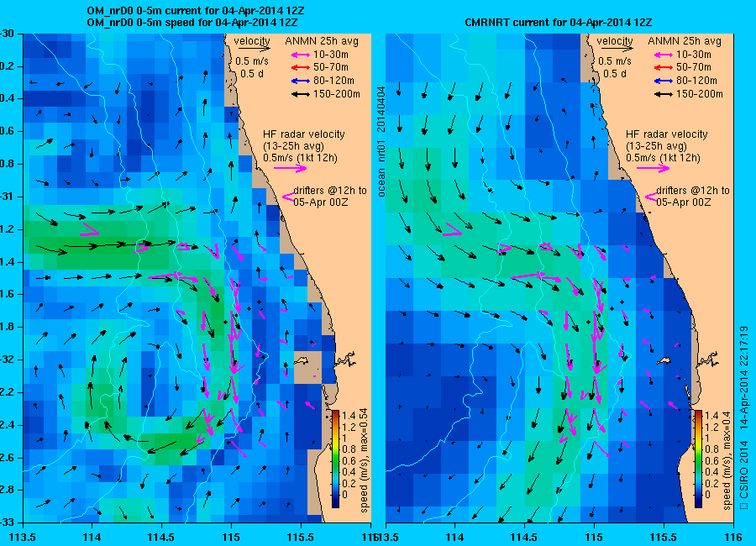
Task: Click 'ANMN 25h avg' label in CMRNRT panel
Action: pyautogui.click(x=685, y=41)
